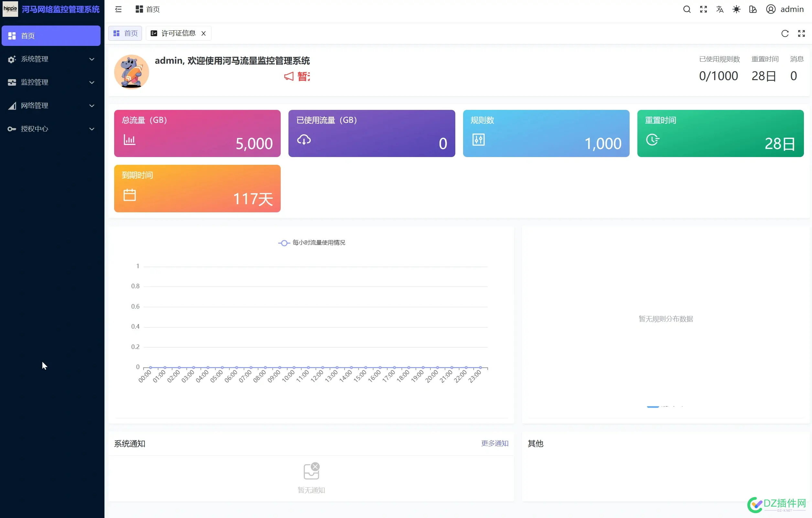Viewport: 812px width, 518px height.
Task: Expand the 系统管理 menu
Action: click(50, 58)
